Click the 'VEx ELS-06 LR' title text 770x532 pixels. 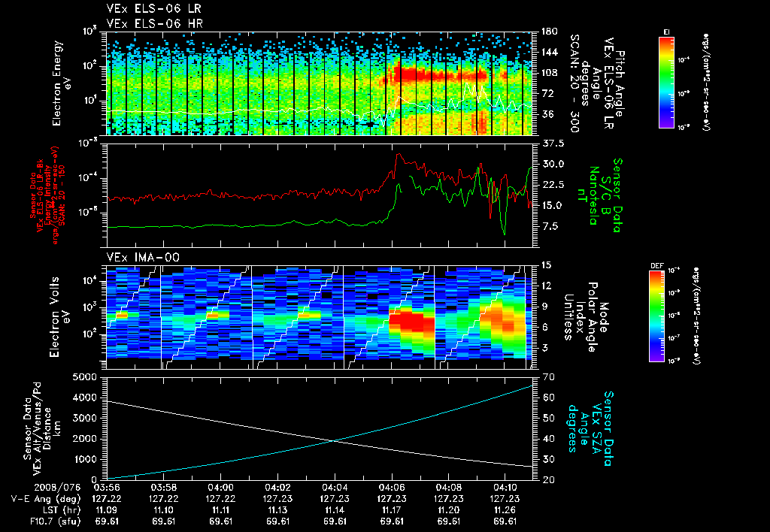pyautogui.click(x=153, y=9)
